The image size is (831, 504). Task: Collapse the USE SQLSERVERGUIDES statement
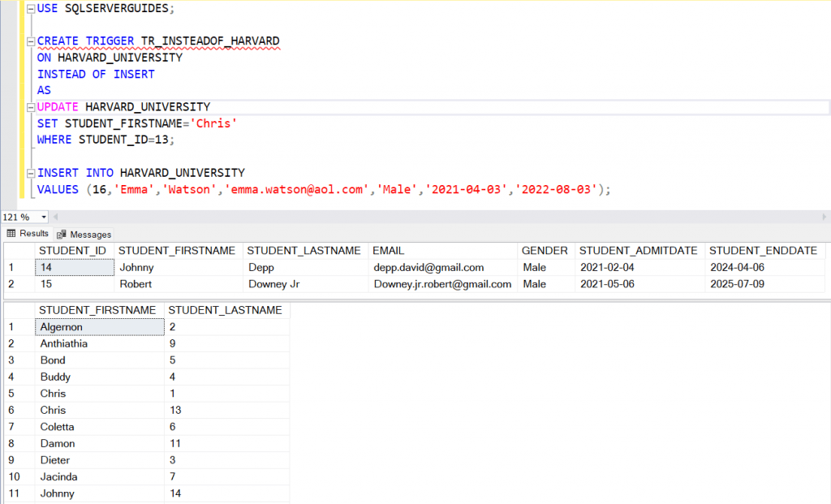29,7
